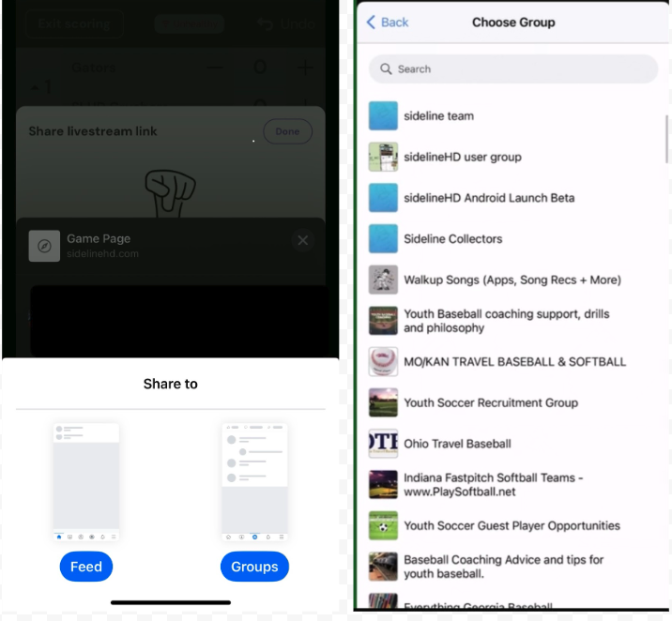Click Done on Share livestream link
The image size is (672, 621).
pyautogui.click(x=287, y=132)
